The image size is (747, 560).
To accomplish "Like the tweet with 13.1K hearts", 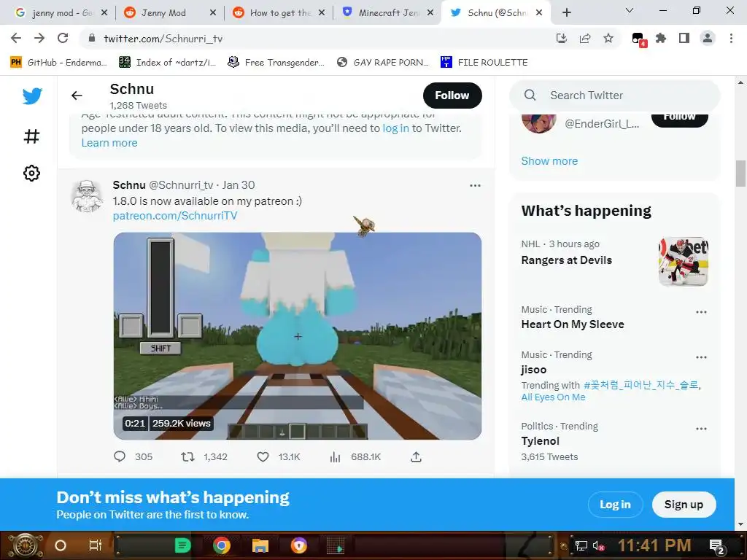I will [x=263, y=456].
